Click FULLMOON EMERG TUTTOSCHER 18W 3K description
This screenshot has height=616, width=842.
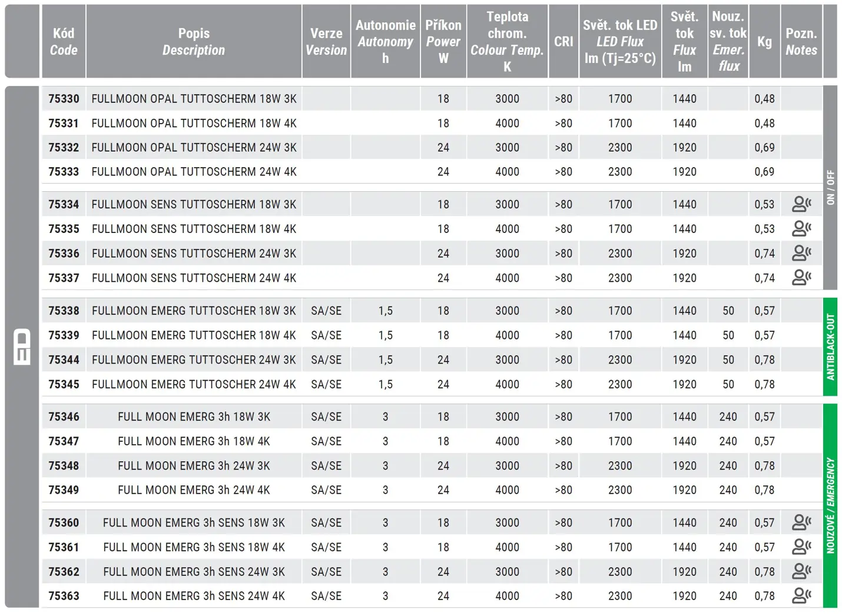click(x=194, y=311)
